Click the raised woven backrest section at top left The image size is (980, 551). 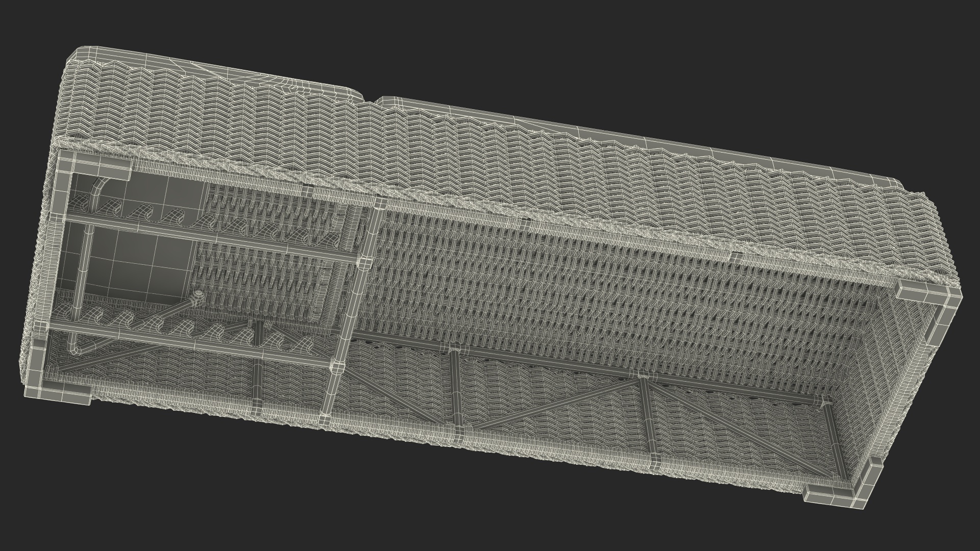tap(204, 102)
